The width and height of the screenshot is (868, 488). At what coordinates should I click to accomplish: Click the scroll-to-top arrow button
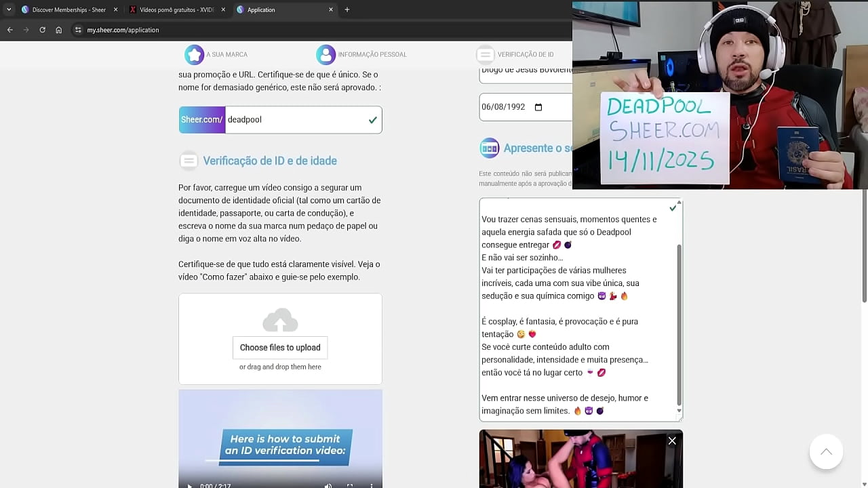pos(826,451)
